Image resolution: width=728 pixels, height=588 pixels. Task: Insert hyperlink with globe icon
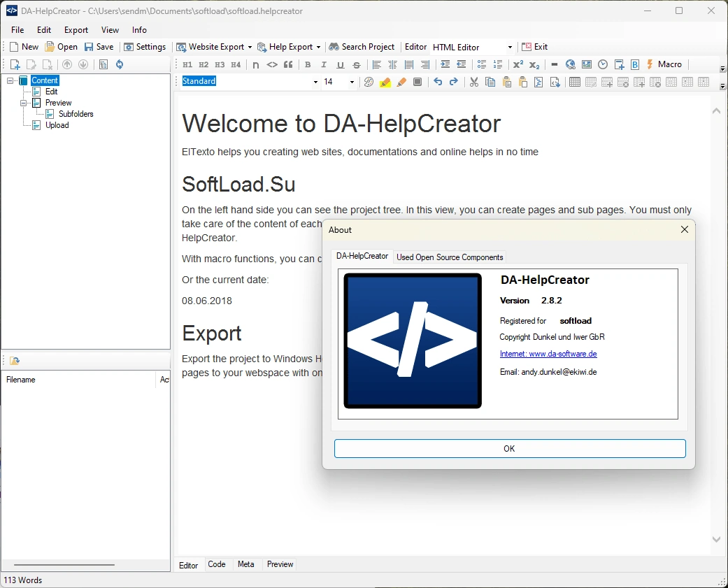click(x=571, y=64)
